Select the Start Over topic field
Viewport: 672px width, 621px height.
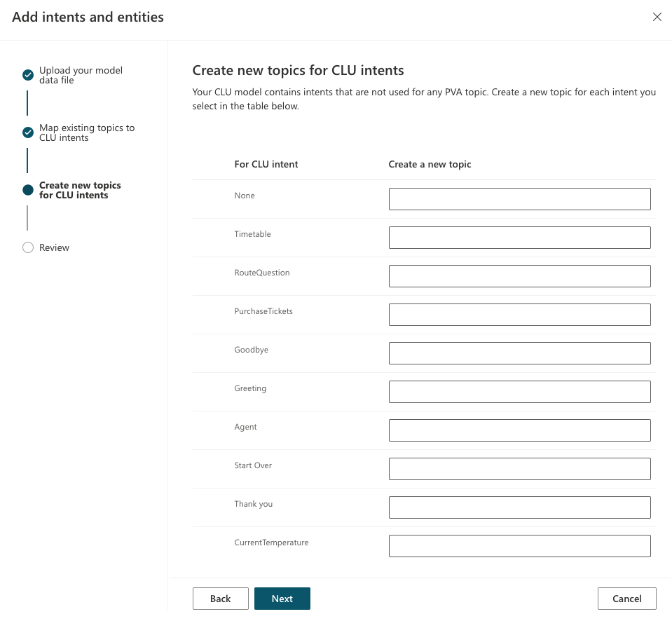coord(519,469)
